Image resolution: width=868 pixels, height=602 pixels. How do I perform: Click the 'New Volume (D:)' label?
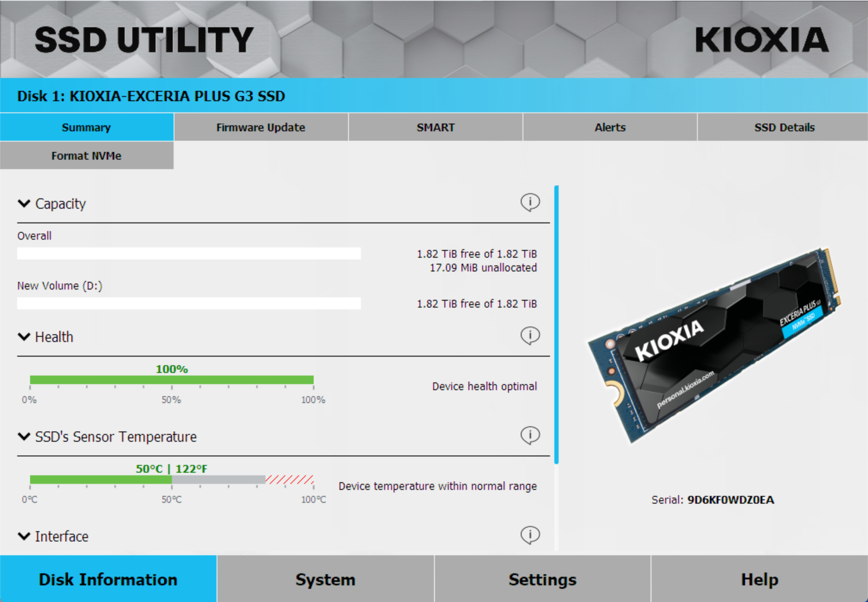click(x=60, y=286)
